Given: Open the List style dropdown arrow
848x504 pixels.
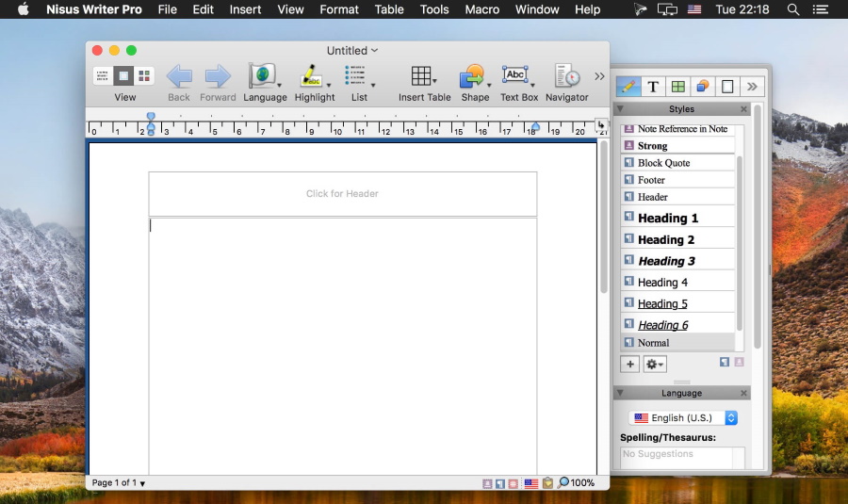Looking at the screenshot, I should click(373, 86).
